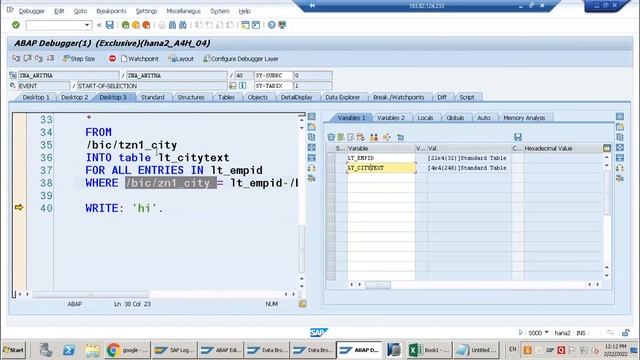Open the Goto menu

pos(80,11)
